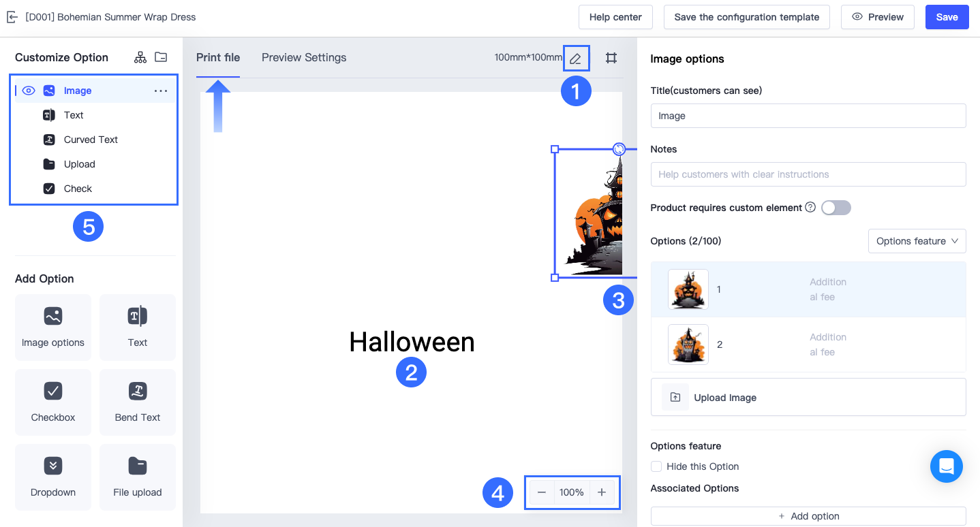Toggle visibility of the Image option
Image resolution: width=980 pixels, height=527 pixels.
(28, 90)
